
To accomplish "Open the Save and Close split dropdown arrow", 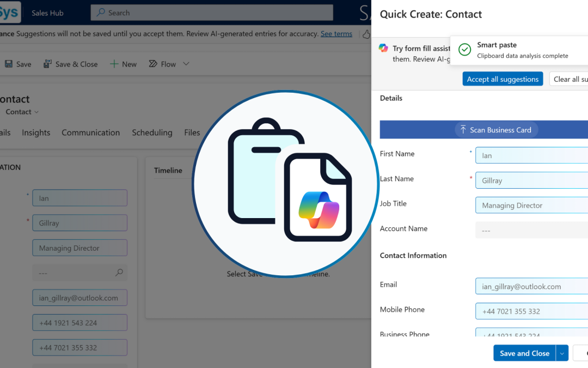I will click(x=562, y=353).
